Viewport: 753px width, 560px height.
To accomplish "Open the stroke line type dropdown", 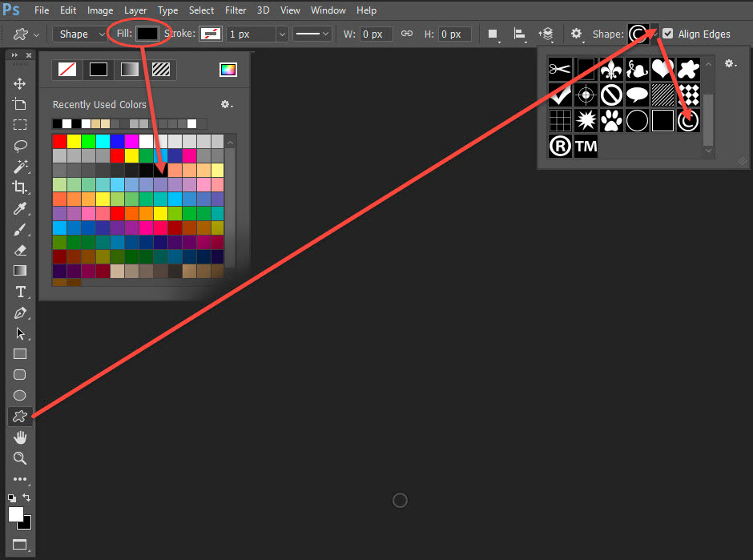I will [312, 34].
